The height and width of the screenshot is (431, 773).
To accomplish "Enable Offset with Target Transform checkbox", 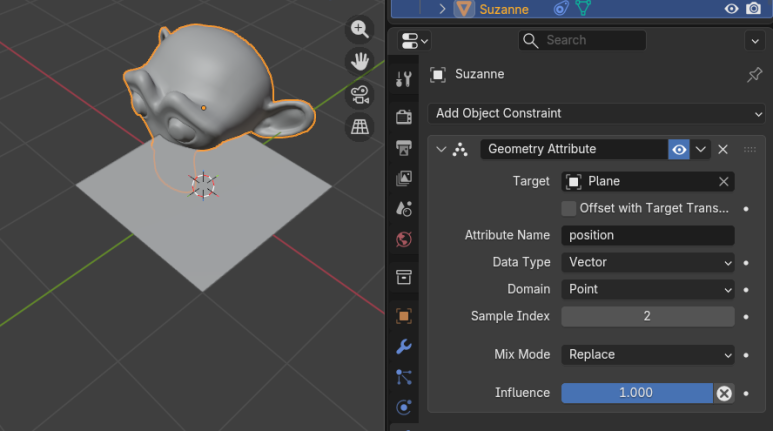I will tap(568, 209).
